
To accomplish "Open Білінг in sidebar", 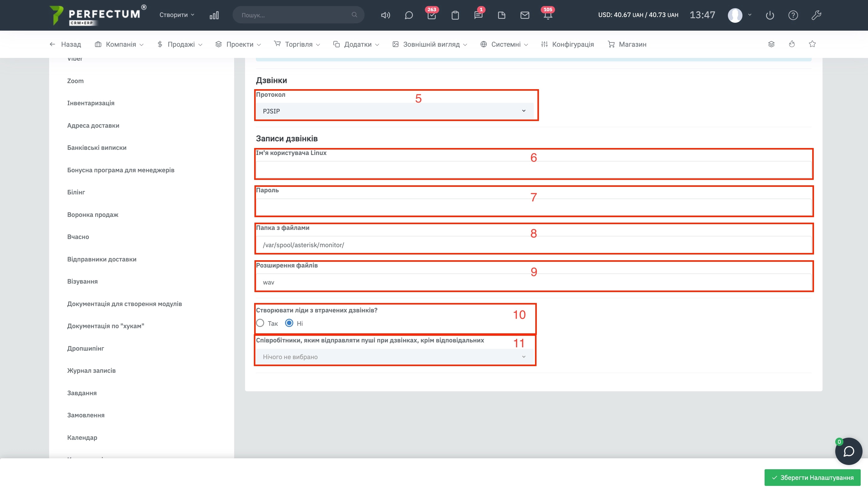I will (76, 192).
